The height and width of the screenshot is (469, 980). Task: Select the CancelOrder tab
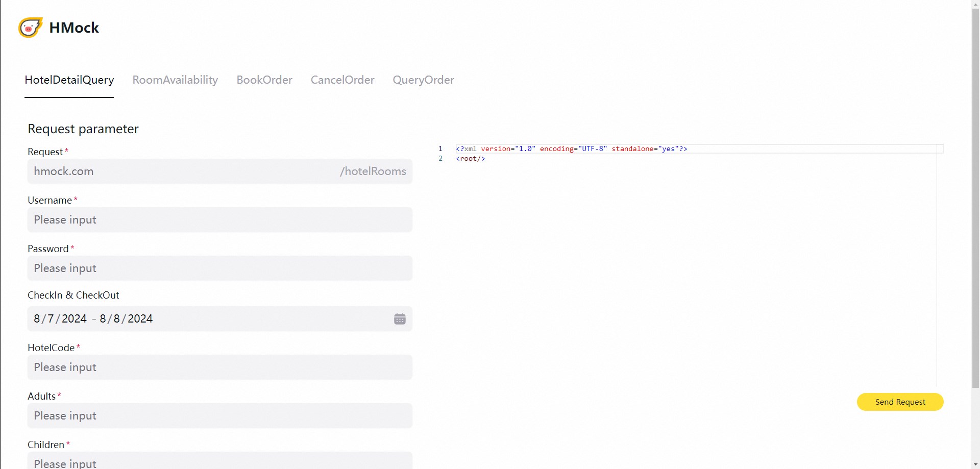coord(342,80)
